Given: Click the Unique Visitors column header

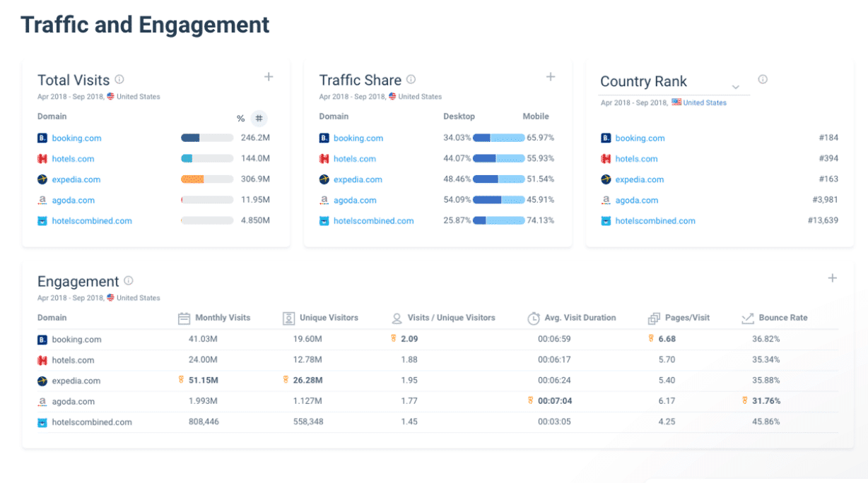Looking at the screenshot, I should click(x=329, y=318).
